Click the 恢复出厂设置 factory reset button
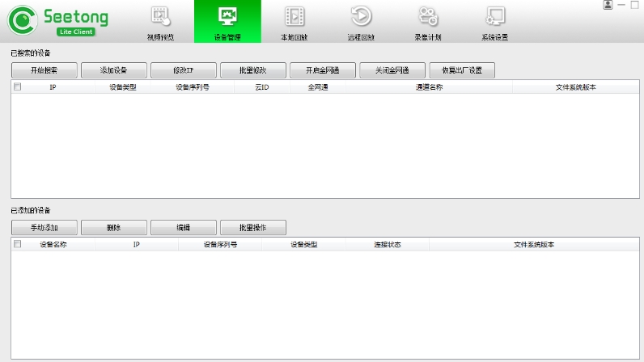The width and height of the screenshot is (644, 362). pyautogui.click(x=462, y=70)
